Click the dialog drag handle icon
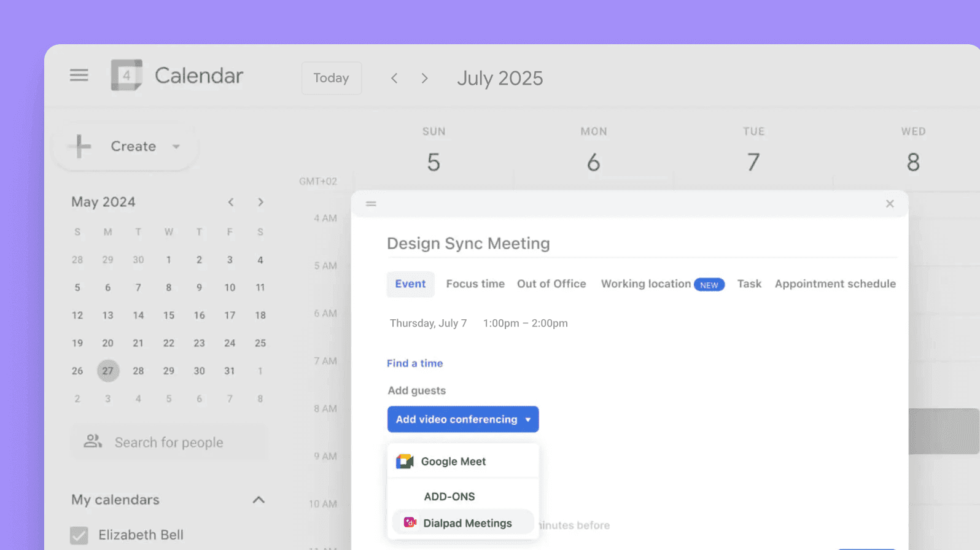 [x=371, y=204]
